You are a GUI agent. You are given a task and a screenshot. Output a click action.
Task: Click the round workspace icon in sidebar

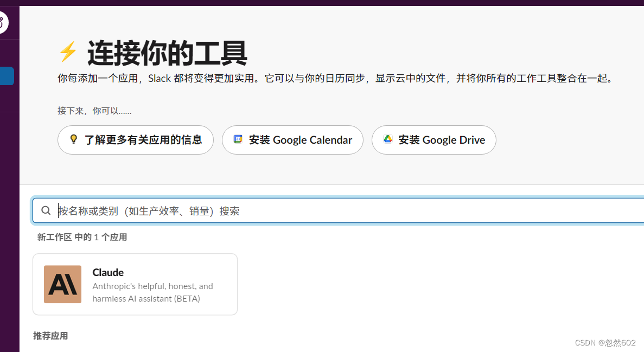pos(3,23)
